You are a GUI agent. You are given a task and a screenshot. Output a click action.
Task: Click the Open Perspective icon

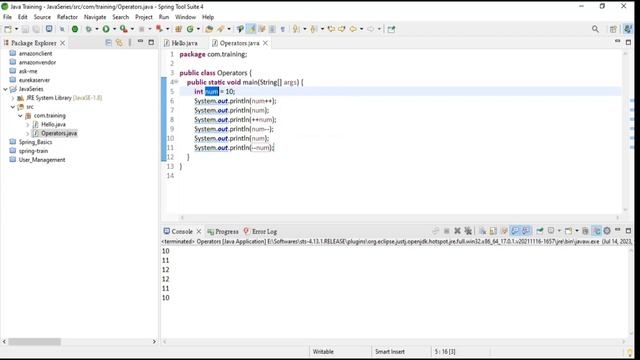tap(613, 29)
